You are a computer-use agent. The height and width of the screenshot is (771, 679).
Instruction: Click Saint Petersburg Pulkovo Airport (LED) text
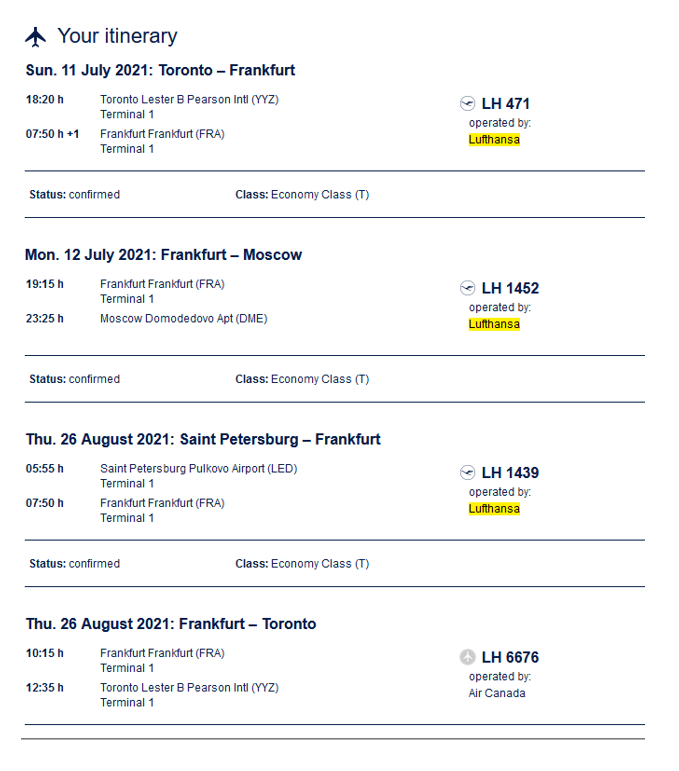coord(198,468)
